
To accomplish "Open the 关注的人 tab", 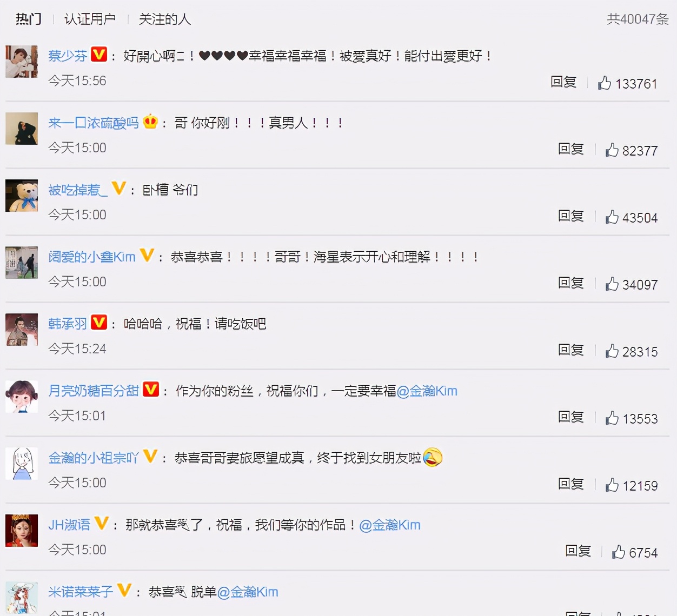I will click(x=165, y=19).
